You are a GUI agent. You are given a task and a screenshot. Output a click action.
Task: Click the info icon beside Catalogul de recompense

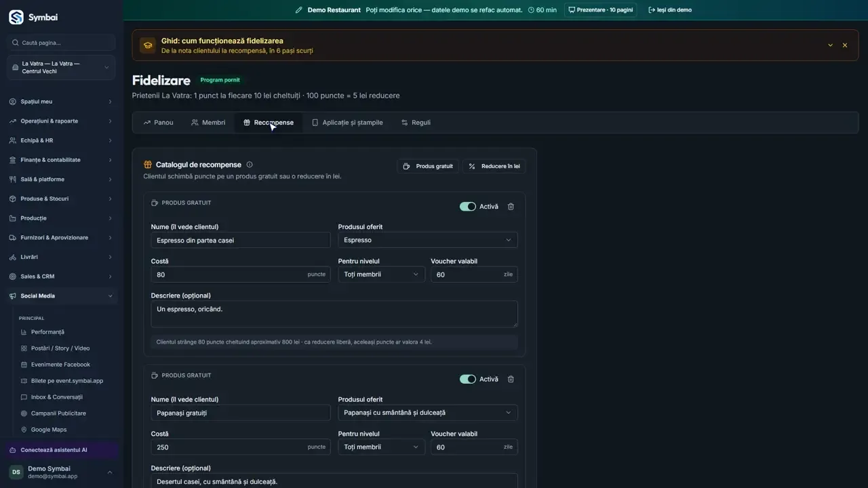(250, 165)
